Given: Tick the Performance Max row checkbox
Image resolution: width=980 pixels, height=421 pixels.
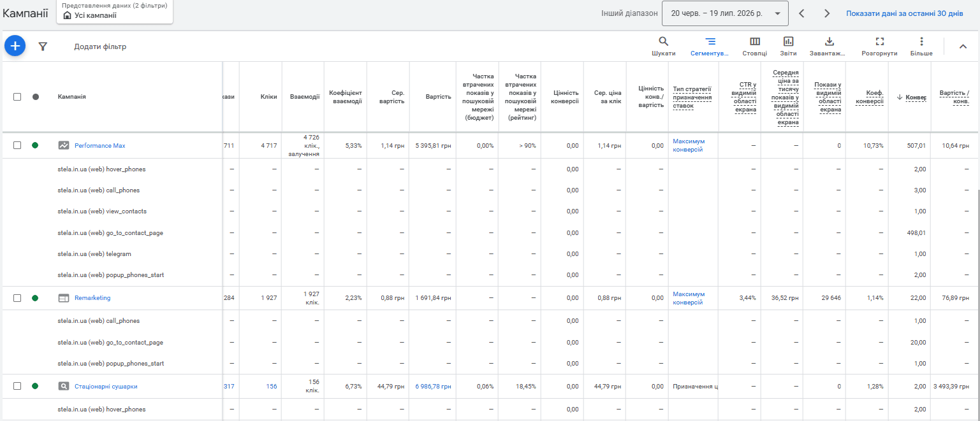Looking at the screenshot, I should [x=17, y=145].
